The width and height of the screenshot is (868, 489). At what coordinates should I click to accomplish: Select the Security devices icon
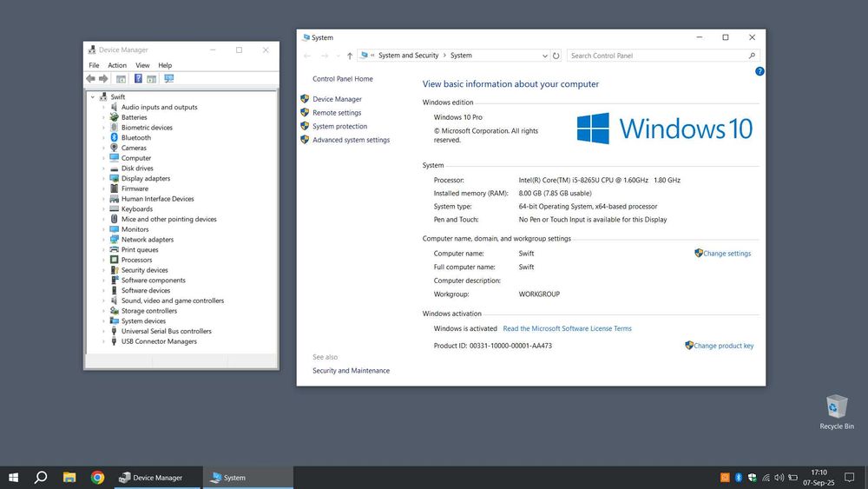click(x=114, y=270)
